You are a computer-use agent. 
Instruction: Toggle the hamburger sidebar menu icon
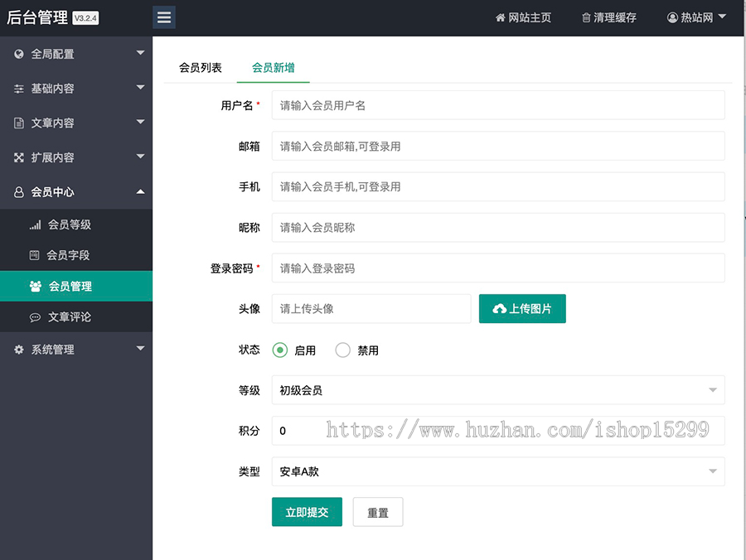point(163,17)
